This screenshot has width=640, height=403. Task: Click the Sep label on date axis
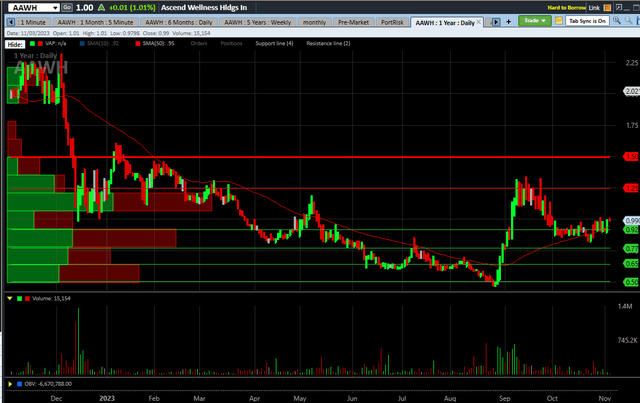tap(504, 398)
